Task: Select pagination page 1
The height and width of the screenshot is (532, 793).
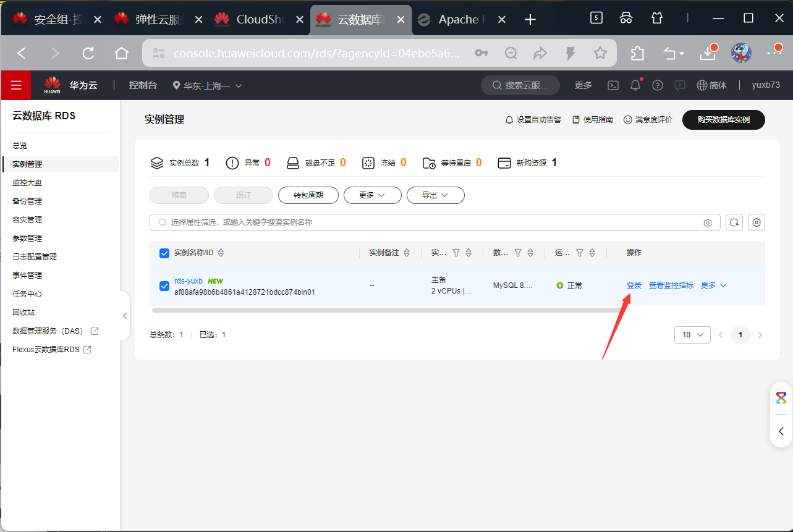Action: pyautogui.click(x=740, y=335)
